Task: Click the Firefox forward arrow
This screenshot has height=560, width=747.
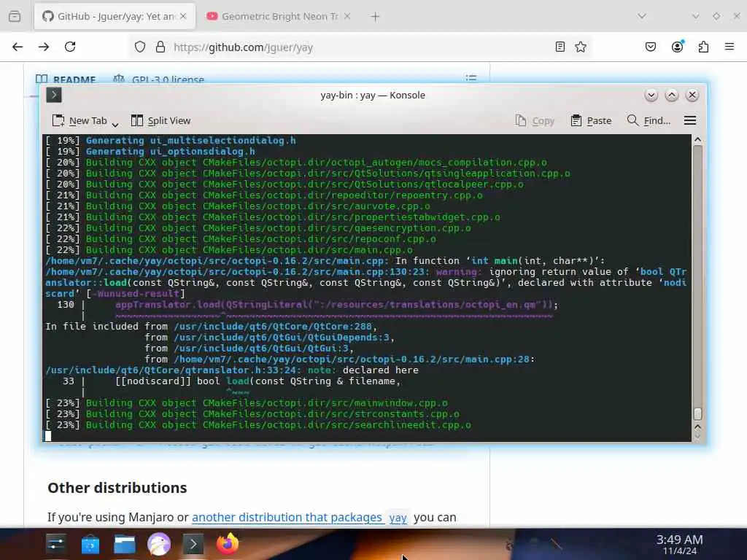Action: (x=44, y=47)
